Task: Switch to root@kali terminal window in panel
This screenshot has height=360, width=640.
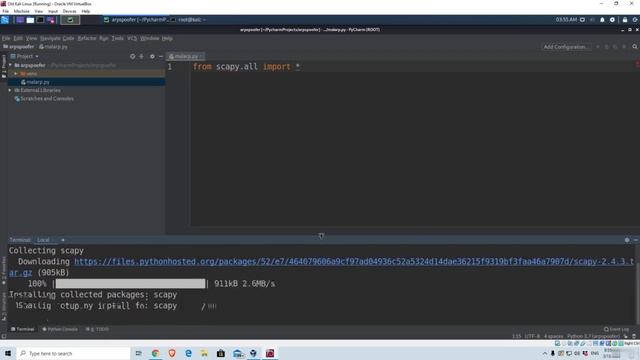Action: [189, 20]
